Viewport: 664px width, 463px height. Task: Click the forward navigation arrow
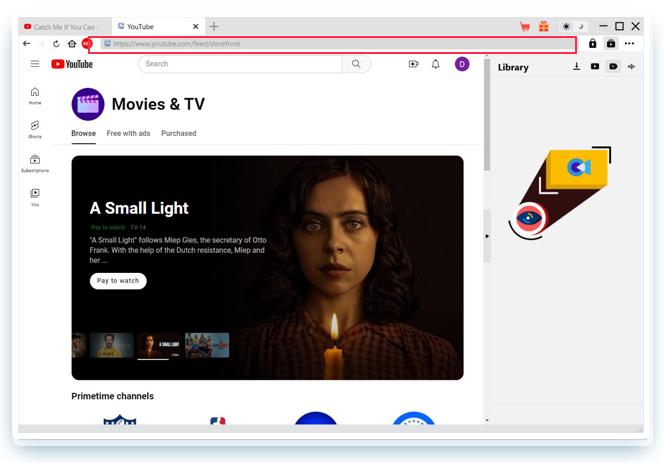[41, 43]
